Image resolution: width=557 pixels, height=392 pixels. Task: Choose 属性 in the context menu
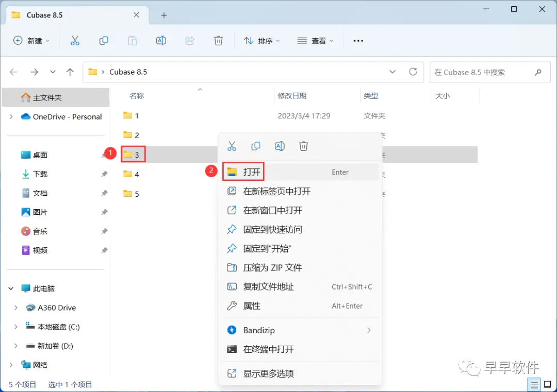coord(300,306)
